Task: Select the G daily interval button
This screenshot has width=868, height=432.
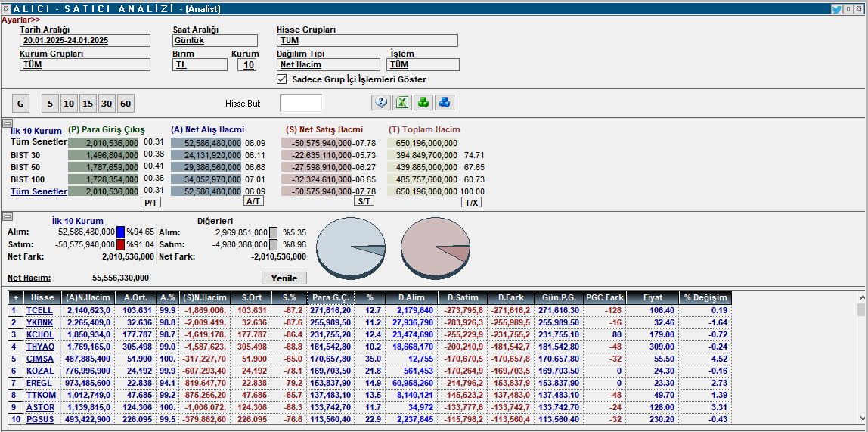Action: pos(20,104)
